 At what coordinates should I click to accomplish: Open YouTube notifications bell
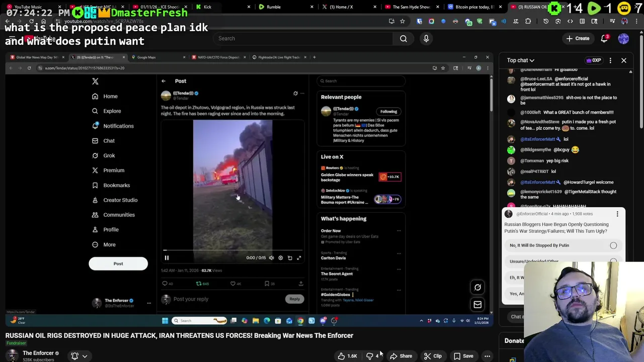click(x=605, y=38)
